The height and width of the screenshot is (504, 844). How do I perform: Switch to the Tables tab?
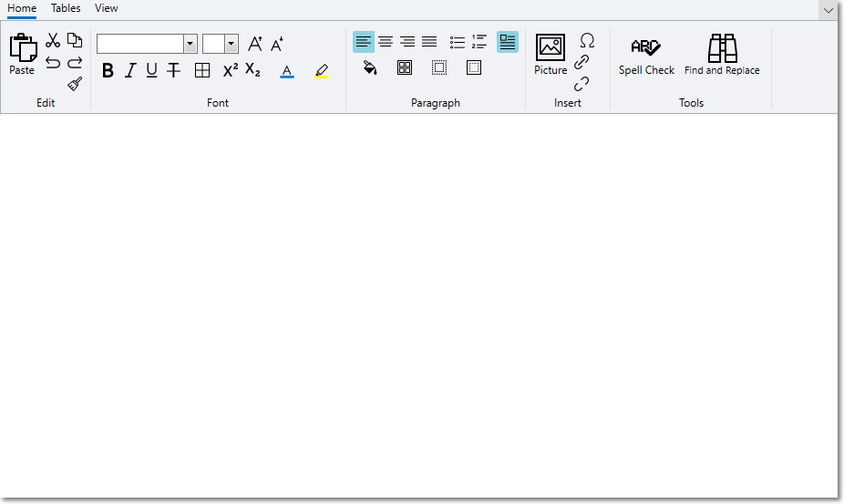[x=66, y=8]
